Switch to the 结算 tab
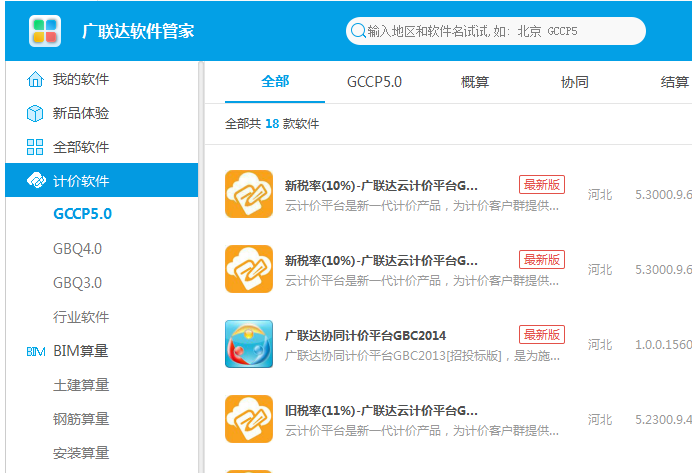 pyautogui.click(x=674, y=82)
